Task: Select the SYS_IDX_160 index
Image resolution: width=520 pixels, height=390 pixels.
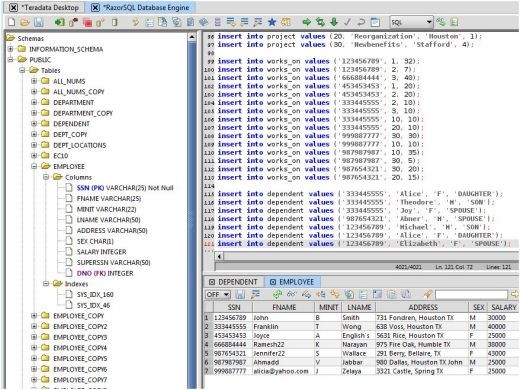Action: 95,294
